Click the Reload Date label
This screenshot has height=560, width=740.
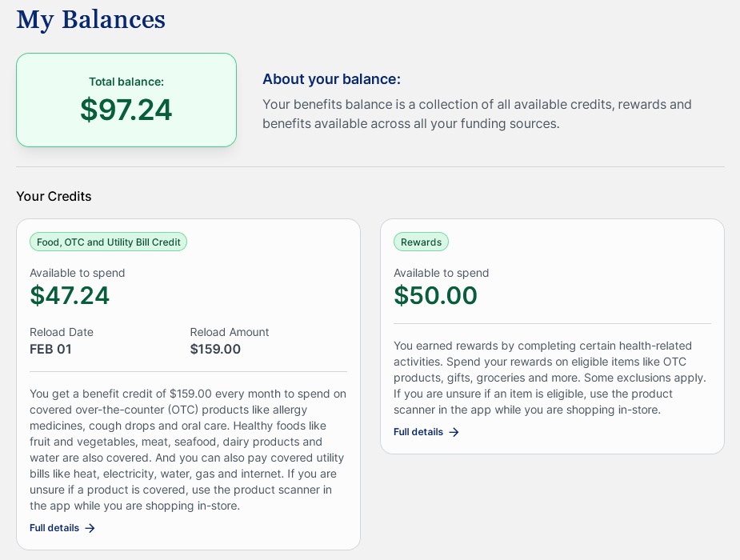tap(62, 332)
